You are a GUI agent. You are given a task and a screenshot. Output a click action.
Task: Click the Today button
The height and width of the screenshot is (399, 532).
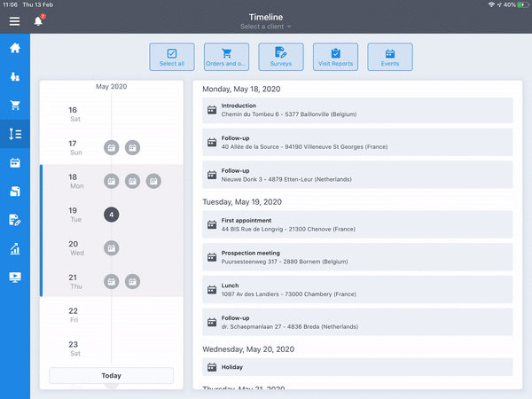(111, 376)
